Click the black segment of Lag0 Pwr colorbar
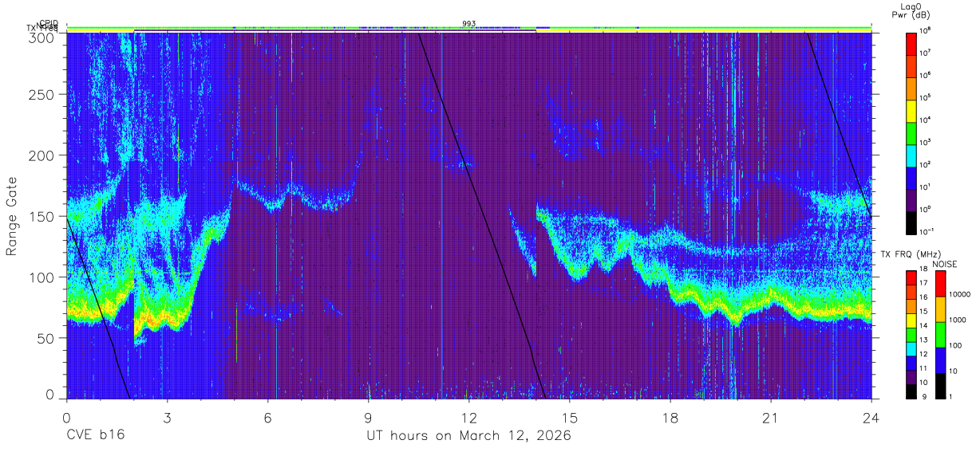This screenshot has height=452, width=980. pyautogui.click(x=911, y=222)
